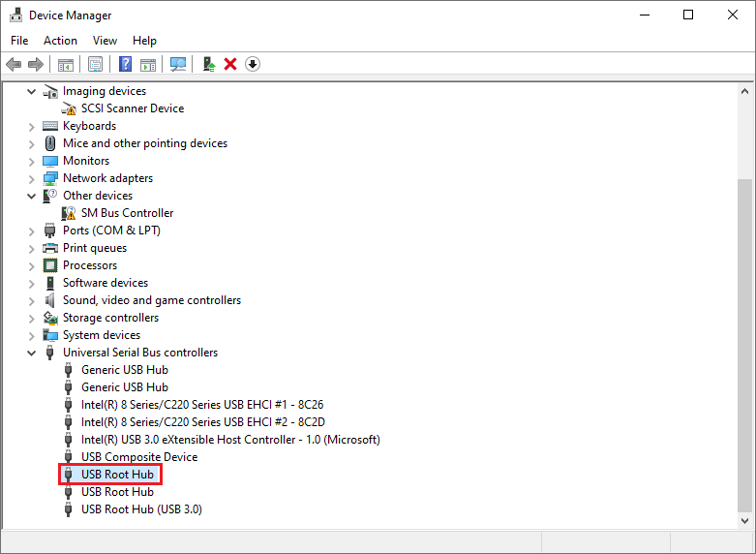This screenshot has width=756, height=554.
Task: Expand the Network adapters category
Action: coord(32,178)
